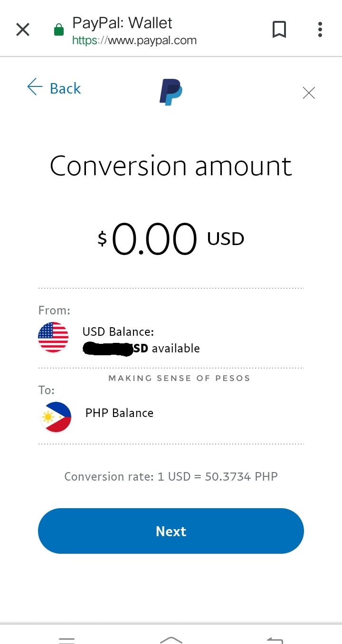Click the Back arrow link

tap(54, 88)
